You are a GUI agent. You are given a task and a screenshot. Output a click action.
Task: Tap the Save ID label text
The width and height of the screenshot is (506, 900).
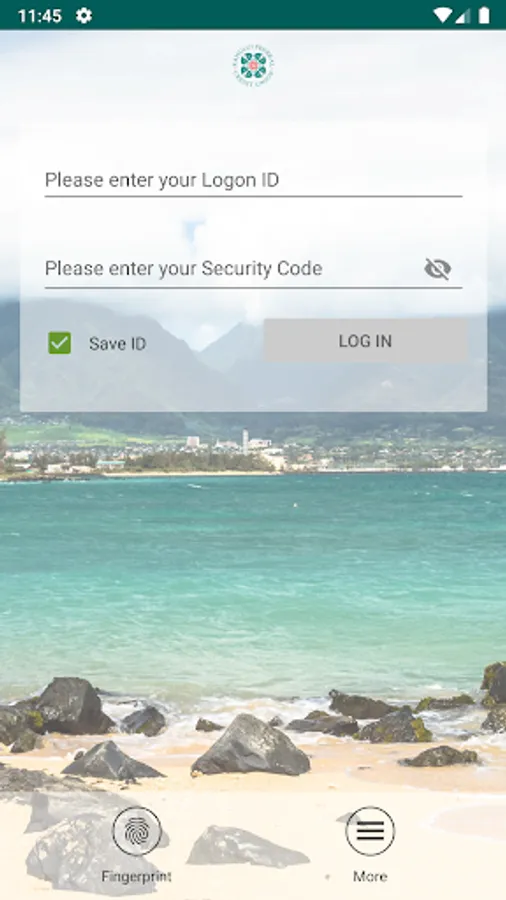point(118,344)
